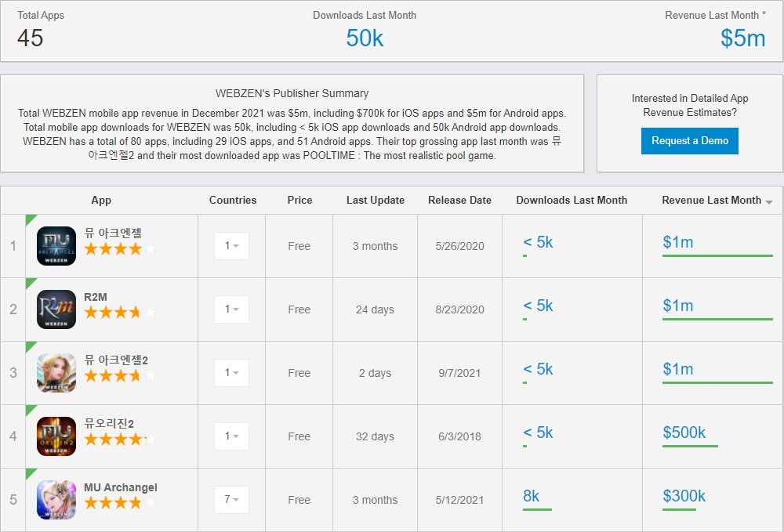Click the $1m revenue for 뮤 아크엔젤2
This screenshot has width=784, height=532.
(678, 369)
